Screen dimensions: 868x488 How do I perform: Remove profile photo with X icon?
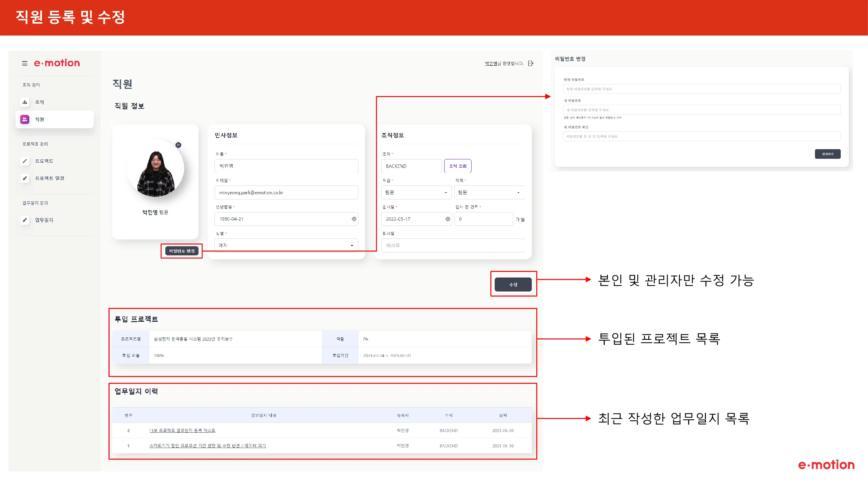tap(178, 145)
